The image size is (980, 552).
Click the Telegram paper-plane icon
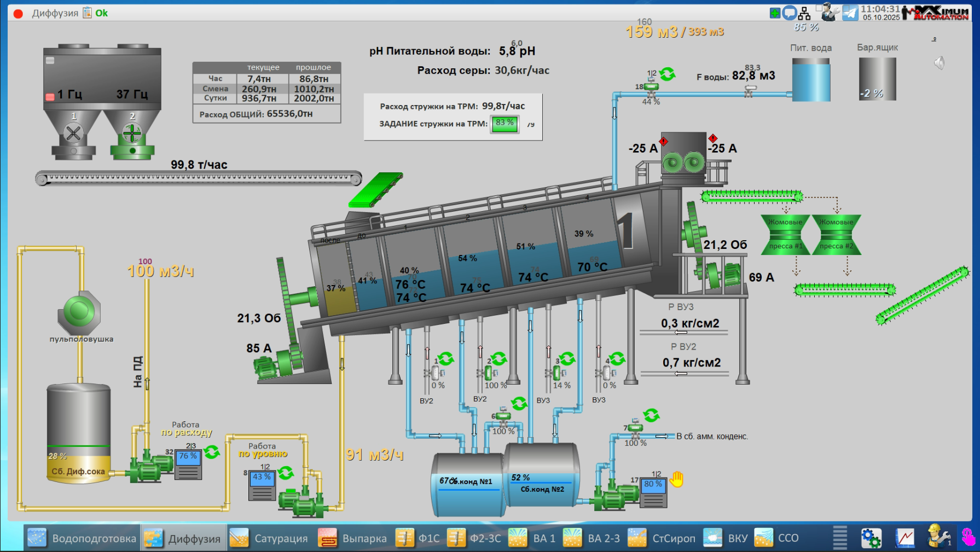pos(850,13)
